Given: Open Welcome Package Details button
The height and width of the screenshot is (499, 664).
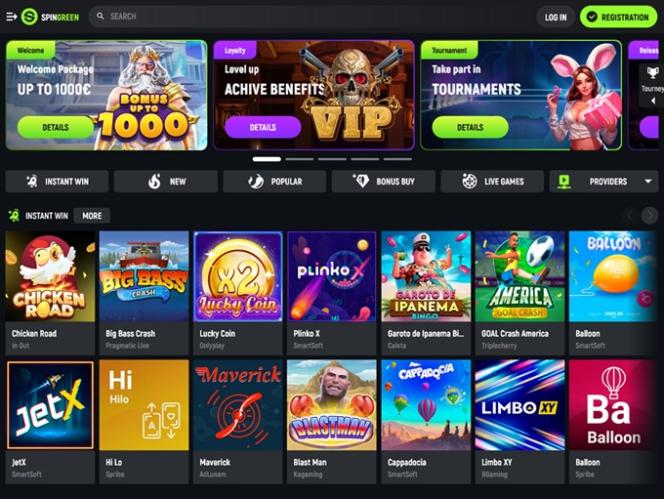Looking at the screenshot, I should 55,127.
